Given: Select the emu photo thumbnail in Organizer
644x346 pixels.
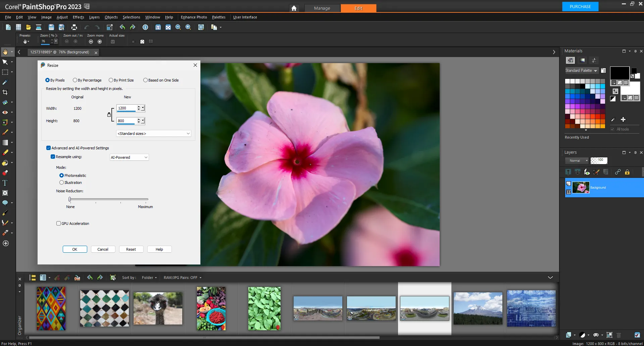Looking at the screenshot, I should [157, 308].
